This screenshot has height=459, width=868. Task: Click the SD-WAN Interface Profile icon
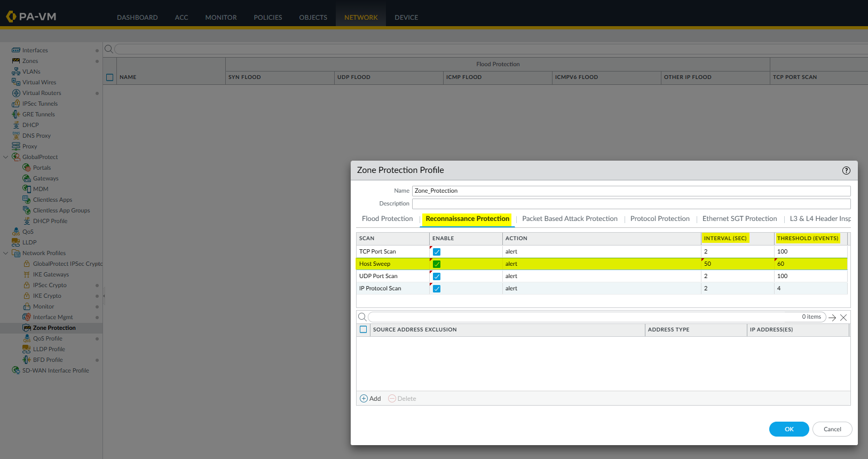16,370
